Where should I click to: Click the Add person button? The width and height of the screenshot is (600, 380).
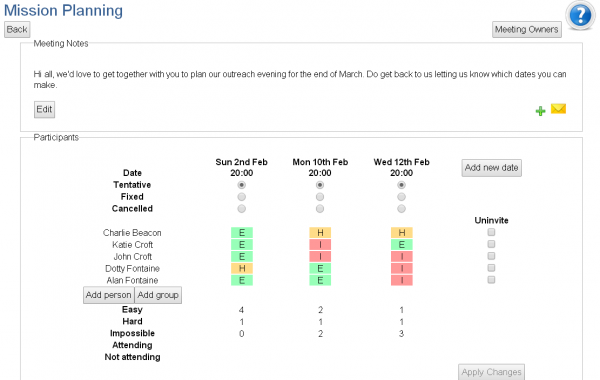pyautogui.click(x=109, y=295)
